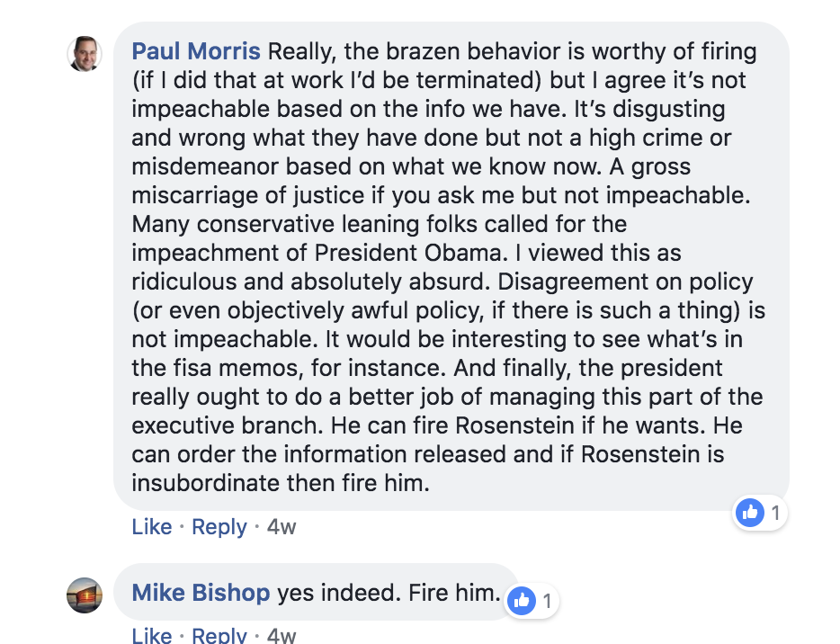
Task: Show reaction count beside Mike's thumbs-up icon
Action: tap(547, 601)
